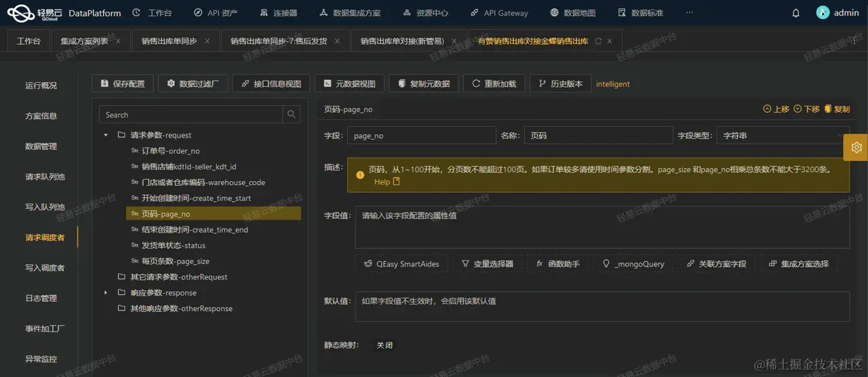This screenshot has height=377, width=868.
Task: Select 每页条数-page_size tree row
Action: tap(214, 261)
